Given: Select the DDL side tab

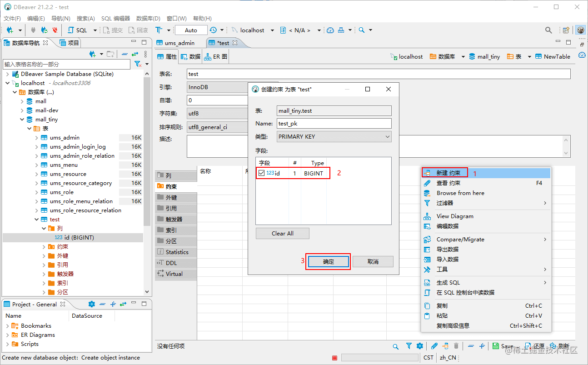Looking at the screenshot, I should [176, 263].
